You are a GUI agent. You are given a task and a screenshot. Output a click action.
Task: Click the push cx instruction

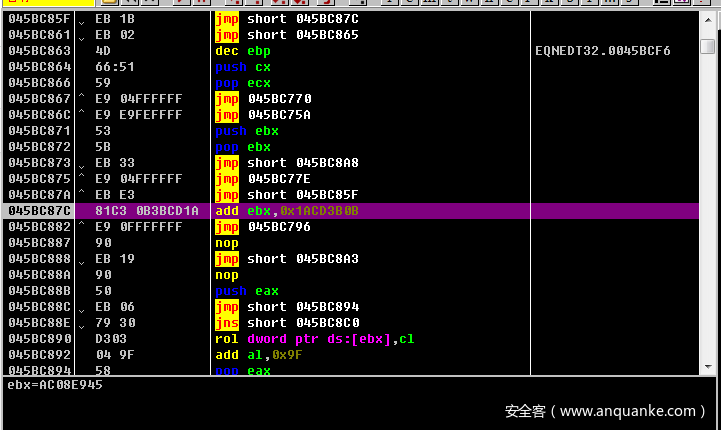pyautogui.click(x=243, y=67)
